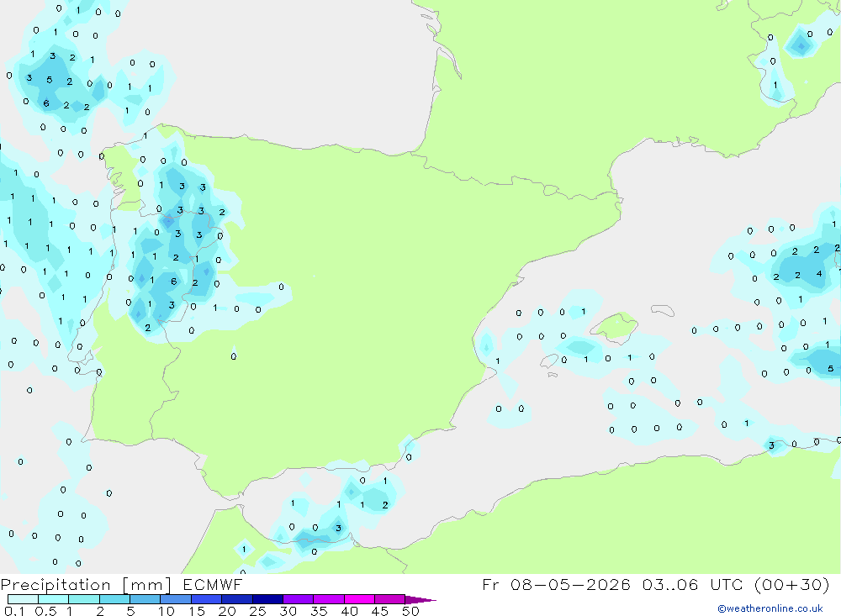Viewport: 841px width, 616px height.
Task: Click the '45' legend scale label
Action: 380,611
